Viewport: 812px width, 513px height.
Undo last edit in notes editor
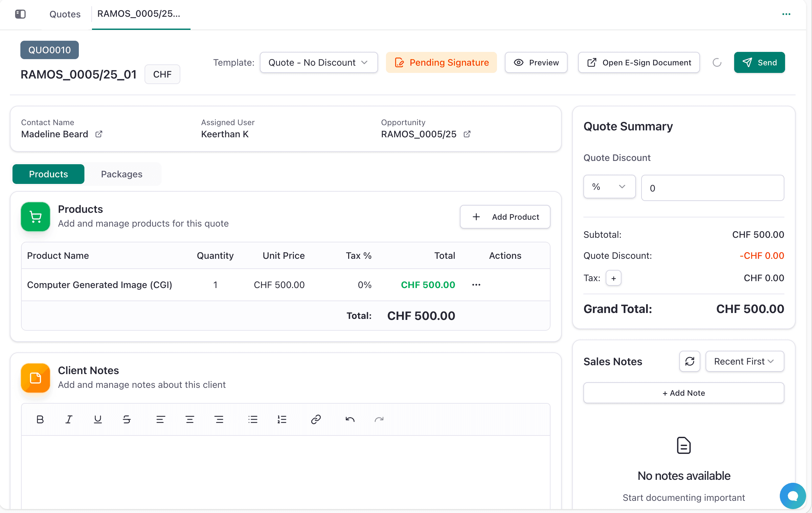pos(350,419)
